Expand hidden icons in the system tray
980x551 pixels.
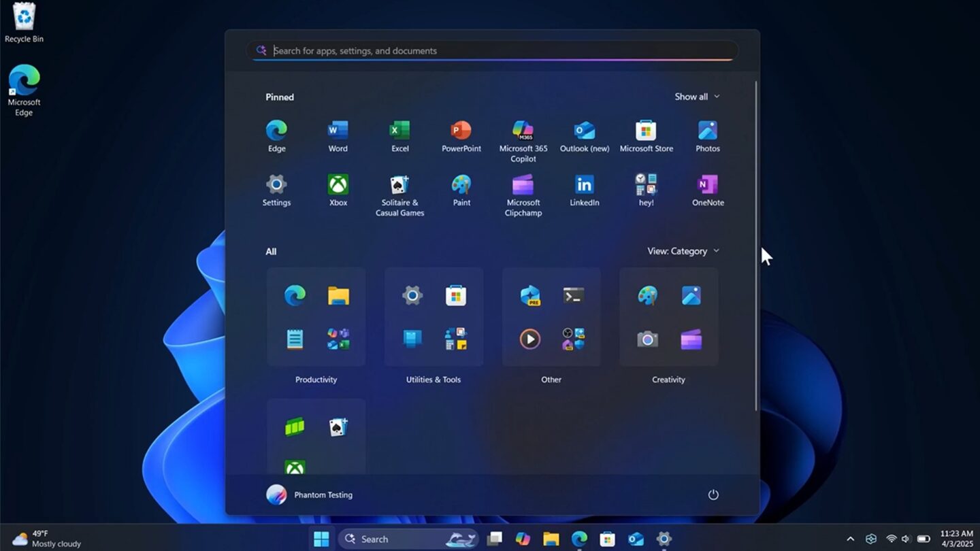(850, 538)
